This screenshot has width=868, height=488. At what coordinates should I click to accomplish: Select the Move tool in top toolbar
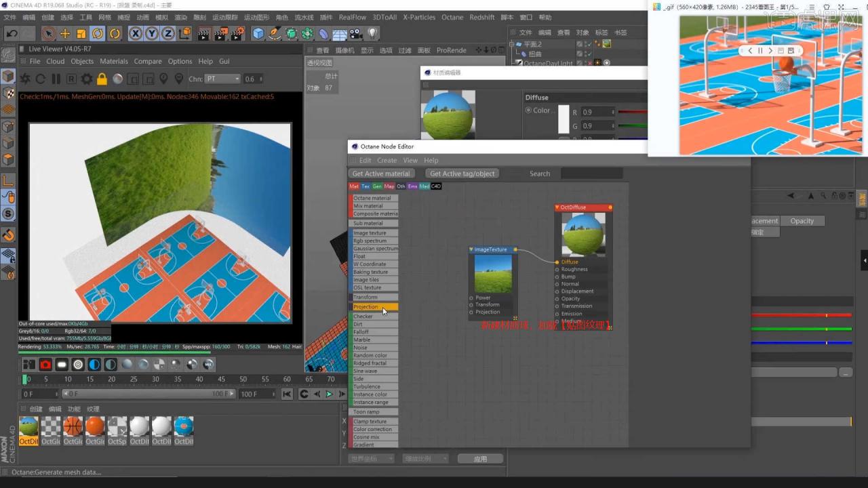[65, 33]
